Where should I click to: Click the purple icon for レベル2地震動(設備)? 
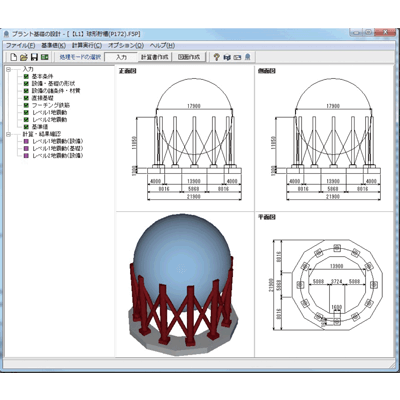[x=26, y=156]
